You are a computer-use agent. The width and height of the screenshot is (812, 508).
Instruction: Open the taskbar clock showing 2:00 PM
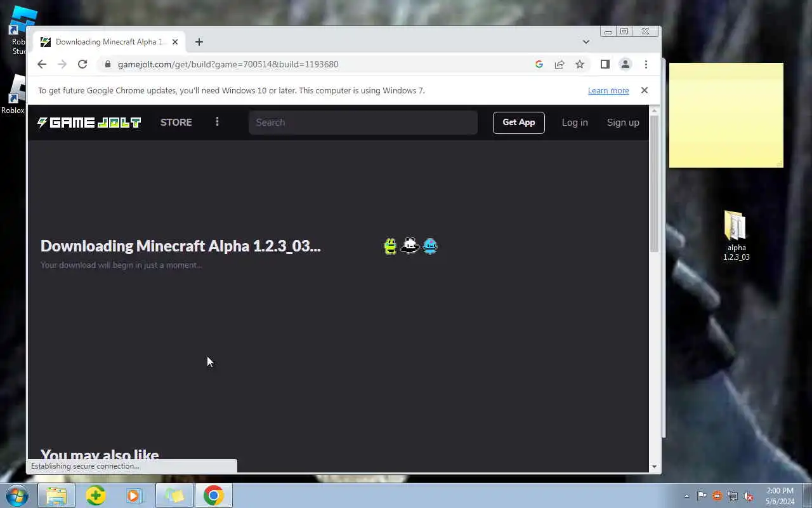point(780,496)
